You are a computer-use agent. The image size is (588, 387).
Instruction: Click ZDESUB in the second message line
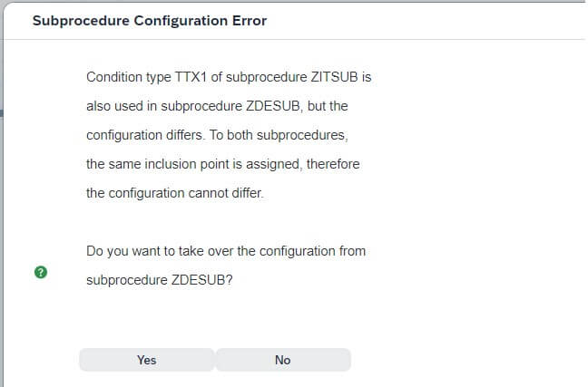[273, 106]
